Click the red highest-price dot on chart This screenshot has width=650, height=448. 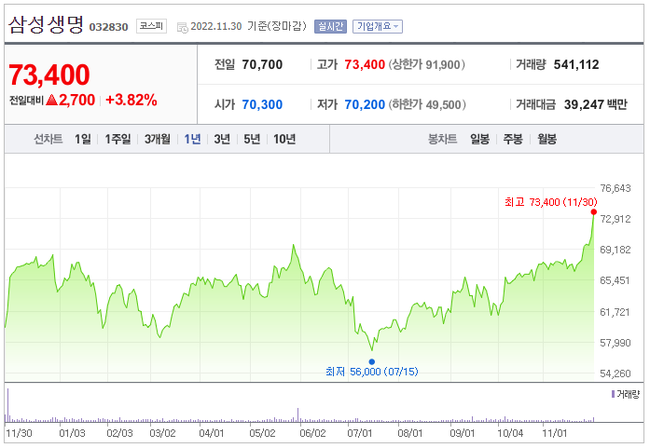coord(594,212)
